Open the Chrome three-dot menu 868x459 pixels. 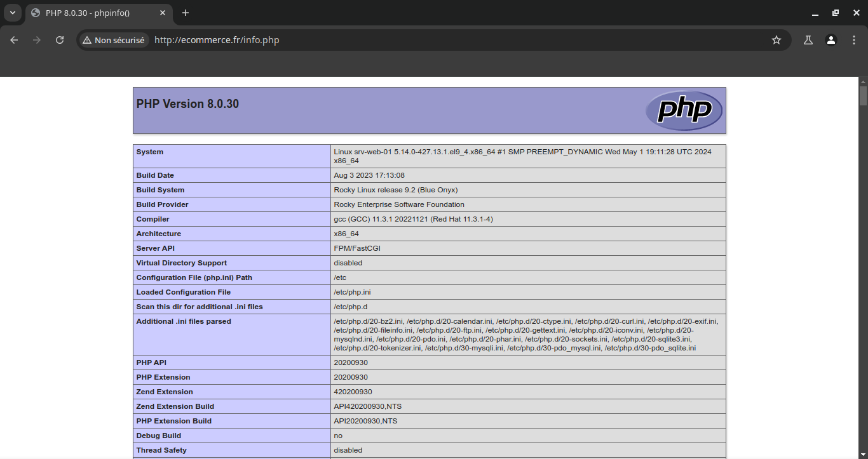pyautogui.click(x=854, y=40)
